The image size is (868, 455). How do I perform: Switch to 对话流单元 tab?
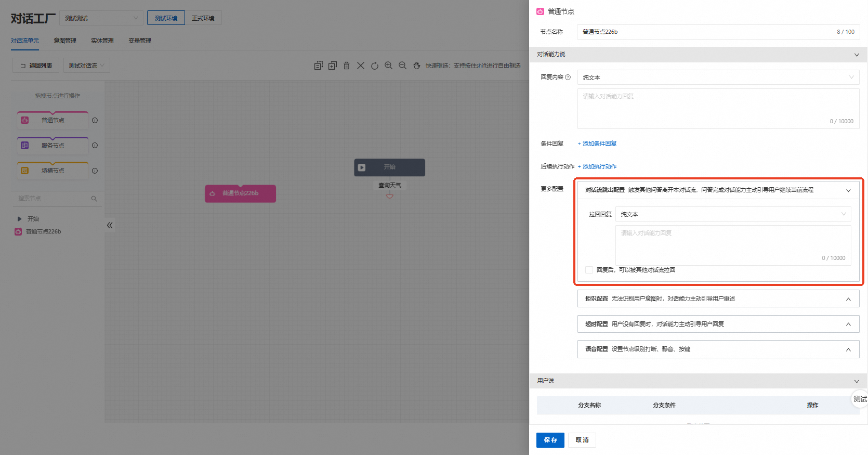(25, 41)
